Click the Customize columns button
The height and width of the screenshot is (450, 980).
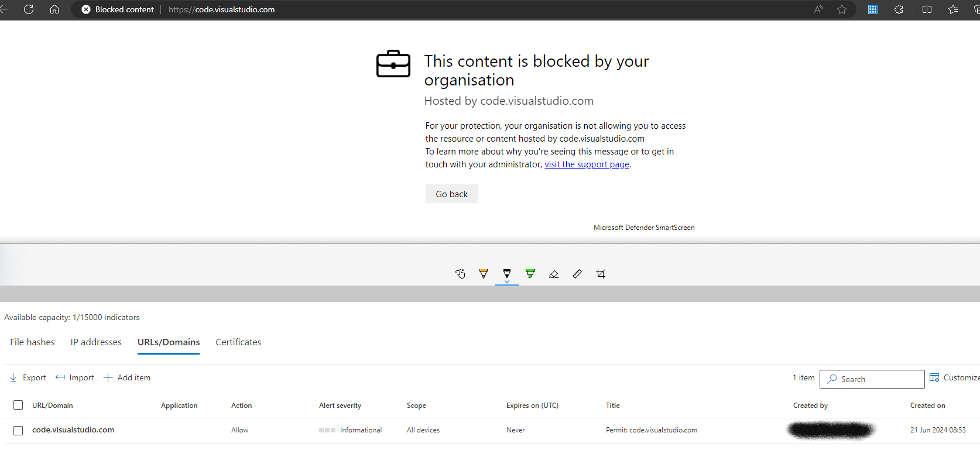coord(955,378)
